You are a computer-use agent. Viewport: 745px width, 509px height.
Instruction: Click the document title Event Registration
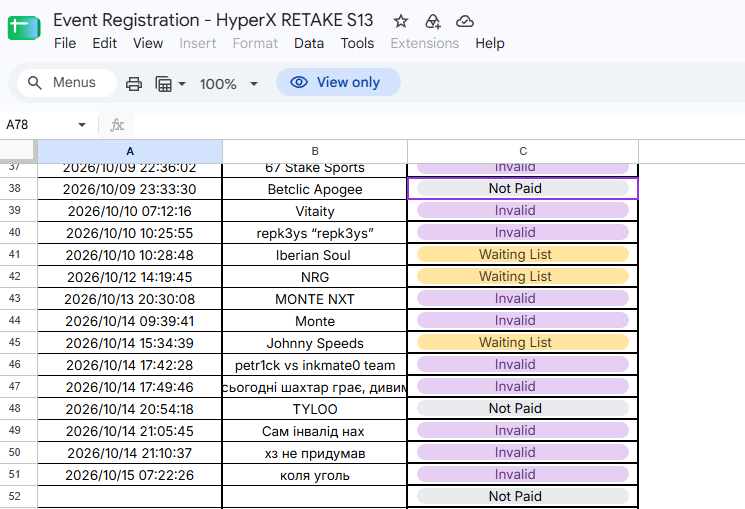(213, 20)
